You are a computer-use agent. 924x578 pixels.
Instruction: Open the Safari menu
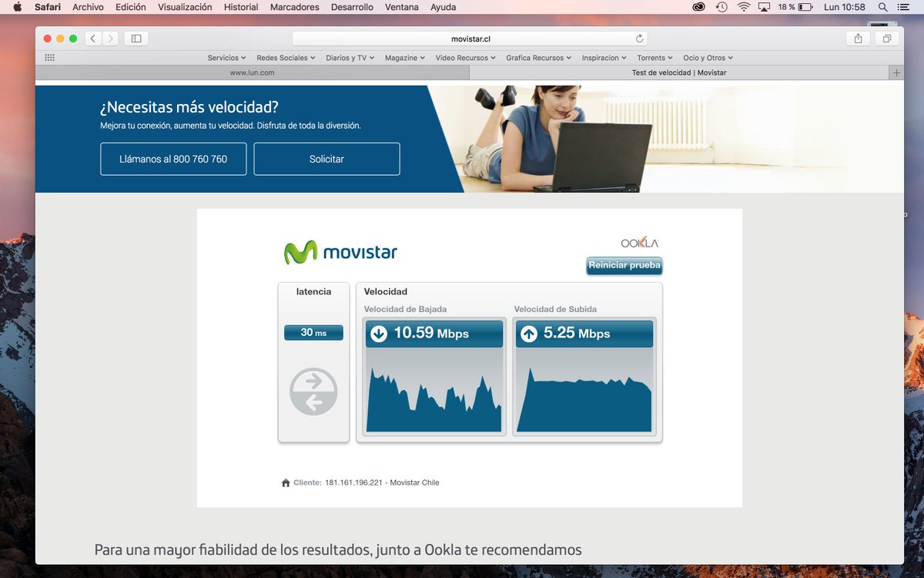(x=48, y=7)
